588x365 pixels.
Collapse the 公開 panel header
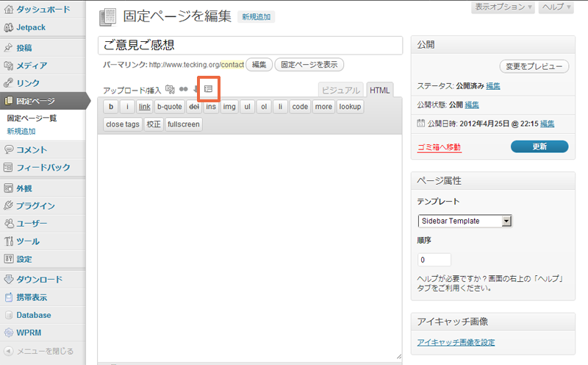tap(492, 45)
